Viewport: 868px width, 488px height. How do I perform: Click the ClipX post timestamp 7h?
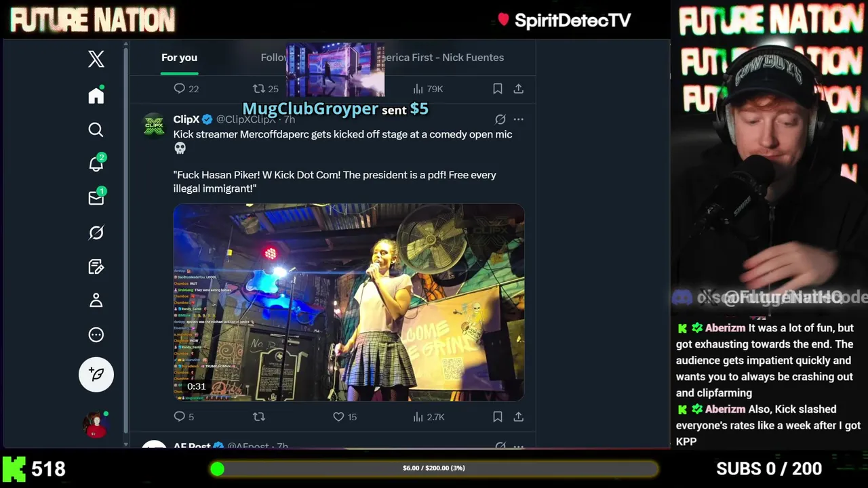(x=290, y=119)
